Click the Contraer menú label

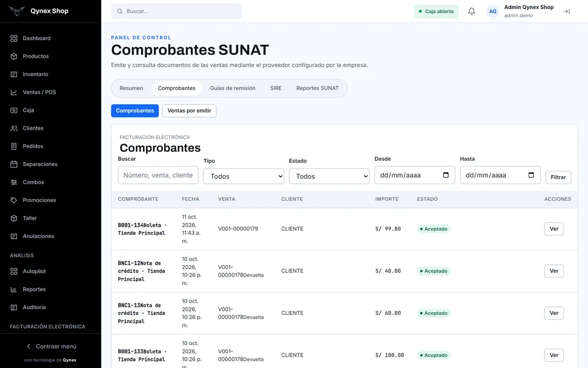pyautogui.click(x=56, y=347)
